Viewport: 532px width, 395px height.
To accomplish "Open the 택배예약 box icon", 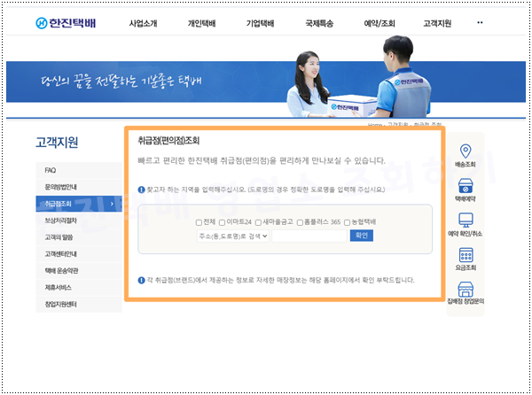I will click(465, 186).
